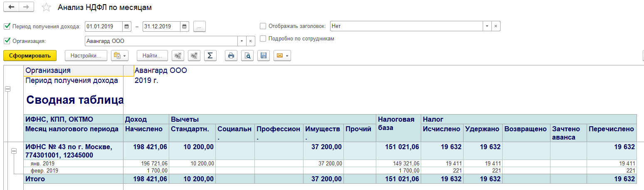Collapse the ИФНС № 43 group
The image size is (644, 190).
[x=14, y=151]
